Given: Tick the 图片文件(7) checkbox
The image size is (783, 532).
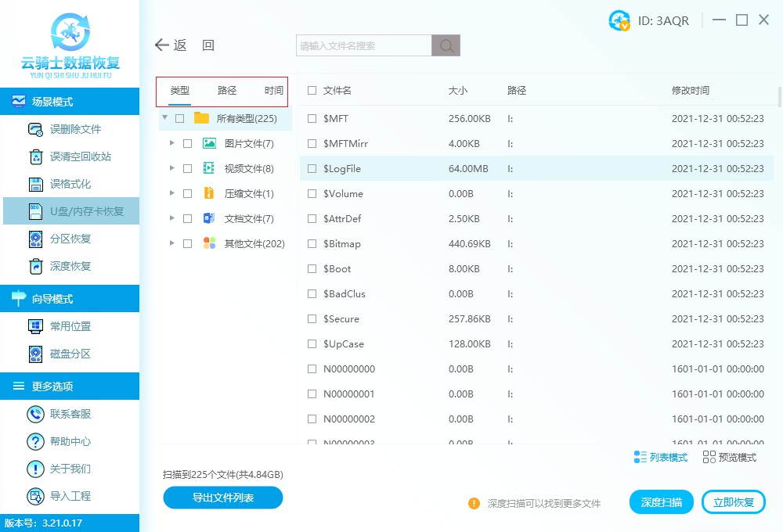Looking at the screenshot, I should pyautogui.click(x=188, y=144).
